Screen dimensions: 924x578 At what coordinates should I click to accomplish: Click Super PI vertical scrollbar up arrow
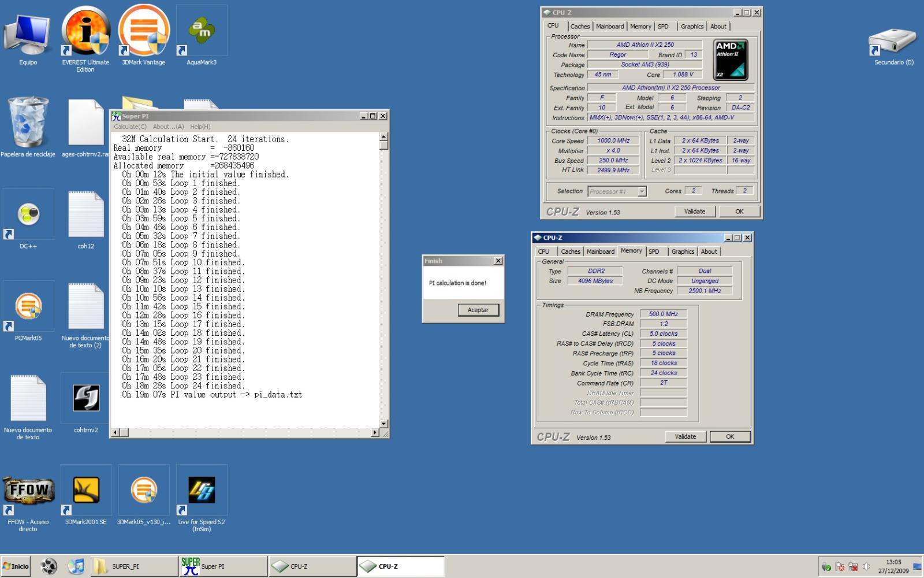pos(384,137)
